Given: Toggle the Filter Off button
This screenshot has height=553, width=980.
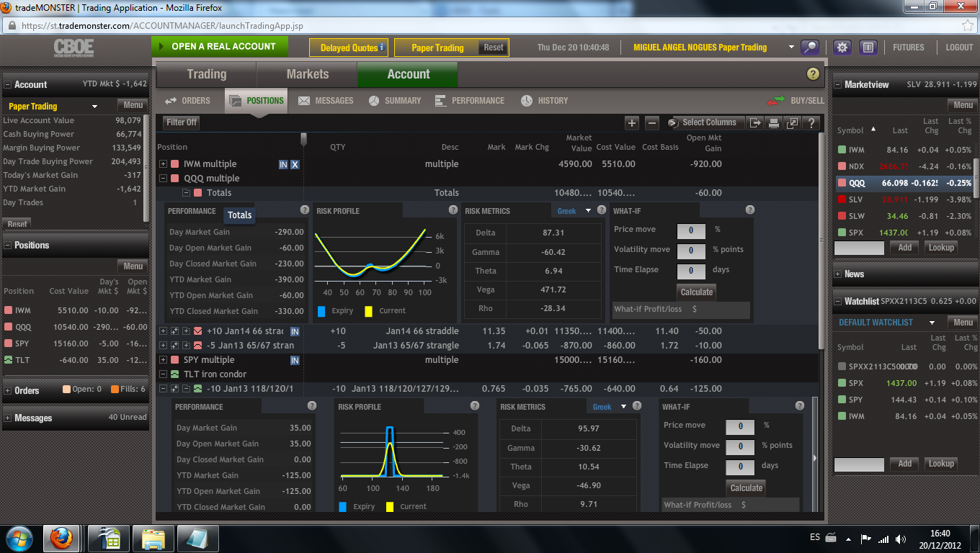Looking at the screenshot, I should click(182, 122).
